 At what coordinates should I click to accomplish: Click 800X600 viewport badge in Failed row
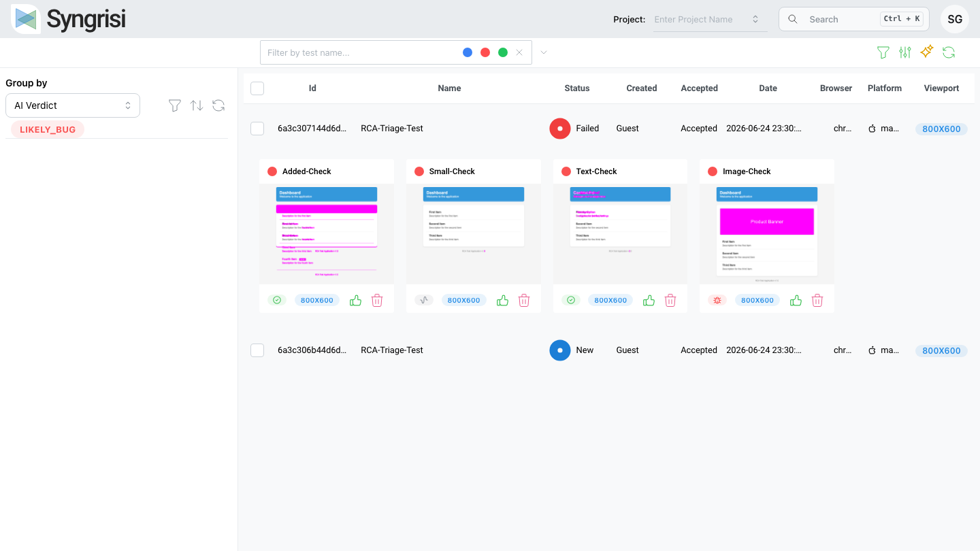pyautogui.click(x=941, y=129)
